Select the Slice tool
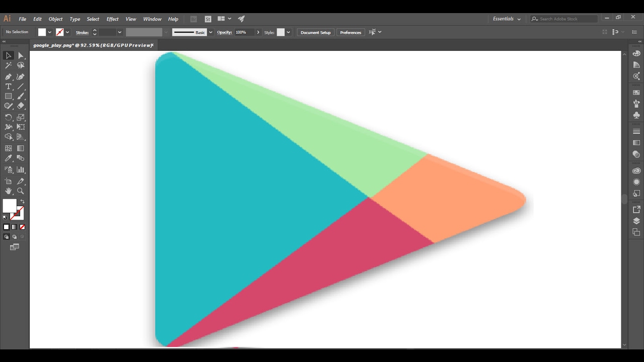 21,182
